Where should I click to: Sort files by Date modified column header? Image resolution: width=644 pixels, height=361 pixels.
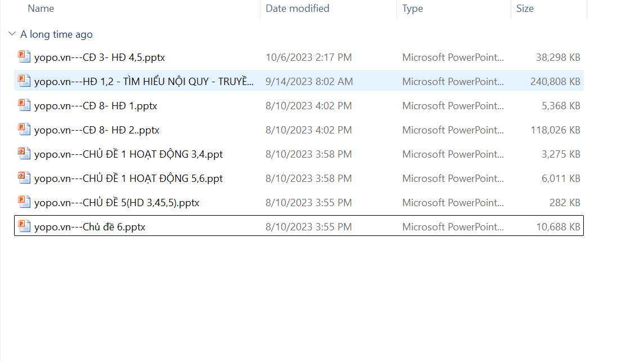click(x=298, y=8)
